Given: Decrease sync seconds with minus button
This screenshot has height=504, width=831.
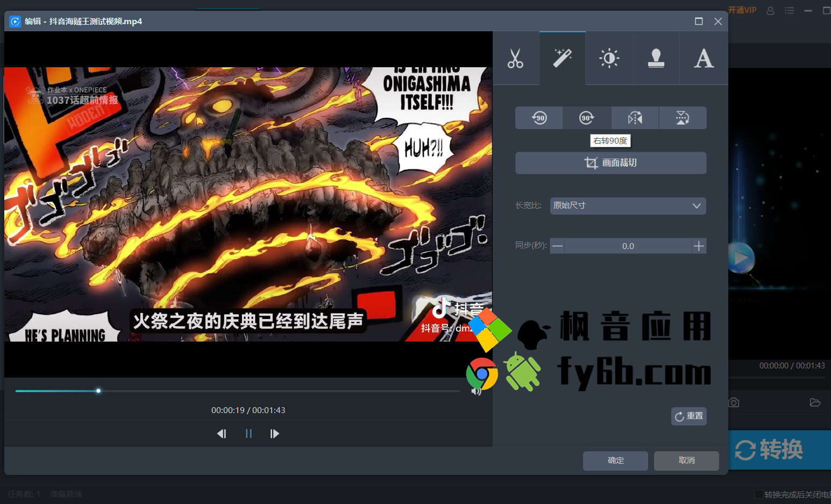Looking at the screenshot, I should tap(557, 246).
